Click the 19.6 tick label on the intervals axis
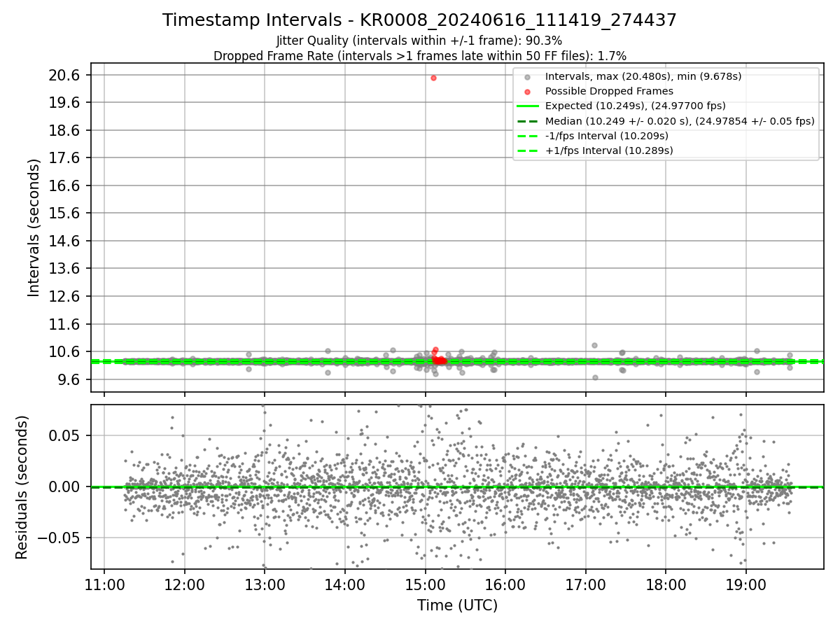 pyautogui.click(x=66, y=103)
